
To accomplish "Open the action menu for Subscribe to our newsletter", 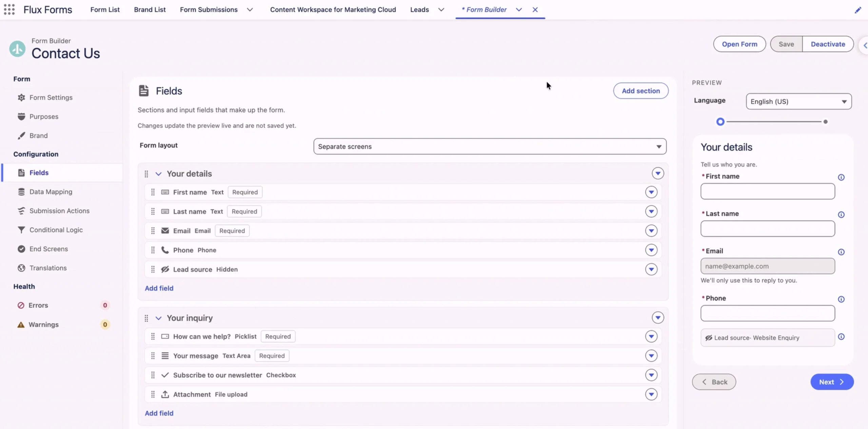I will point(651,375).
